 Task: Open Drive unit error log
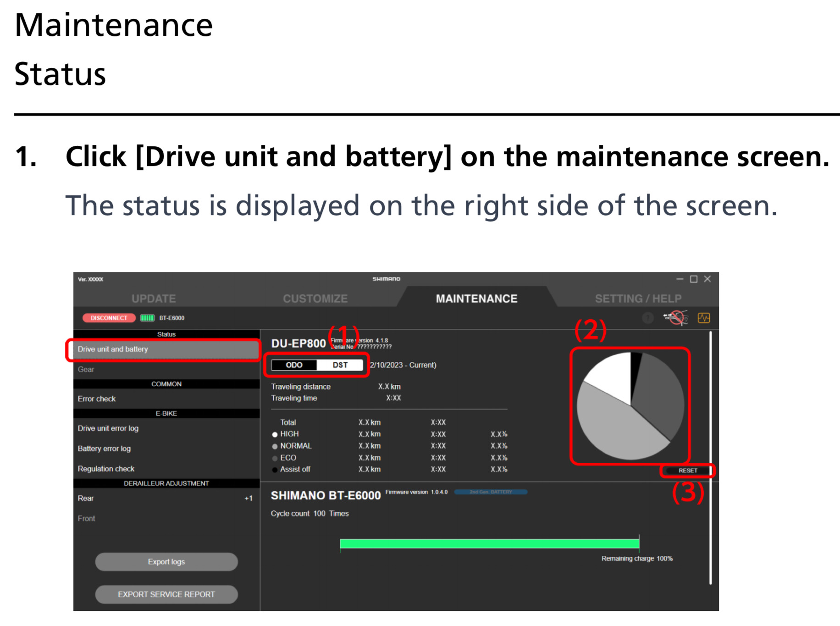[166, 428]
